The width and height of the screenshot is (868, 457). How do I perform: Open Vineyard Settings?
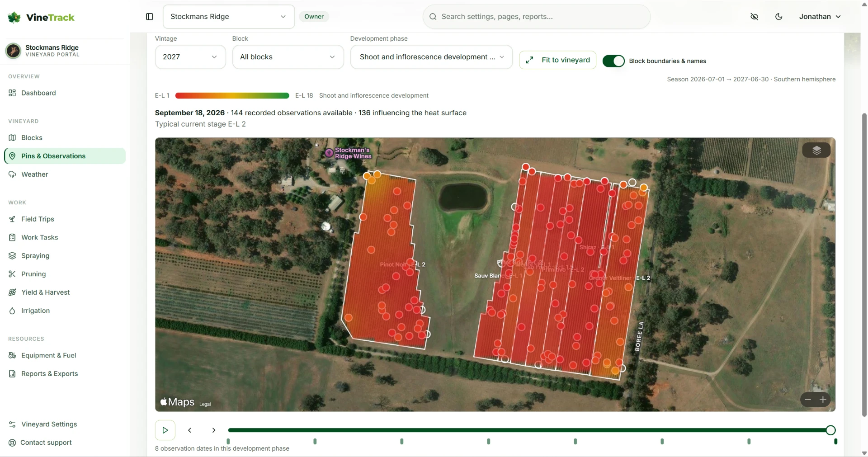click(65, 424)
